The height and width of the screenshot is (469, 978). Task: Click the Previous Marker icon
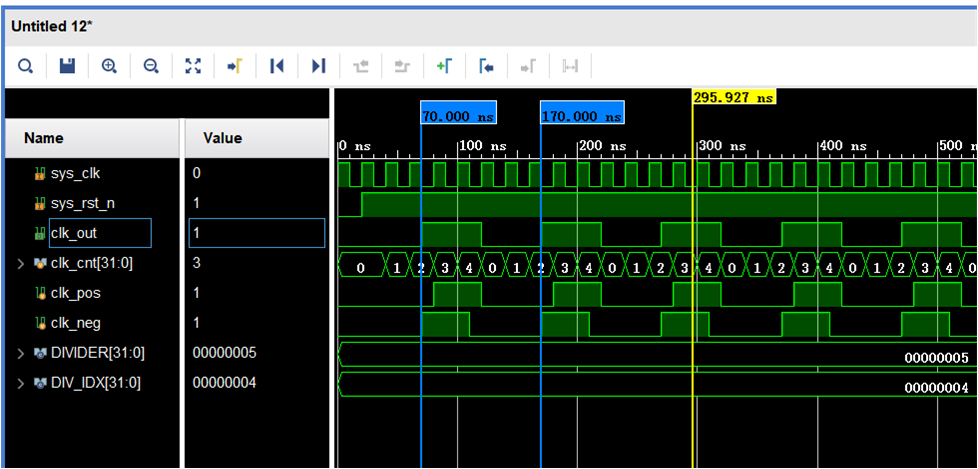[486, 66]
